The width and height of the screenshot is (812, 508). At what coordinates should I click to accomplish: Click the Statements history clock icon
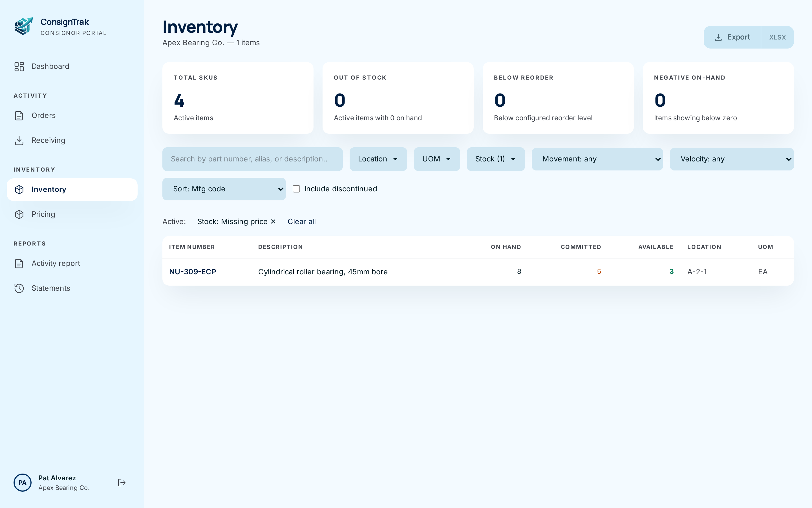click(x=19, y=288)
